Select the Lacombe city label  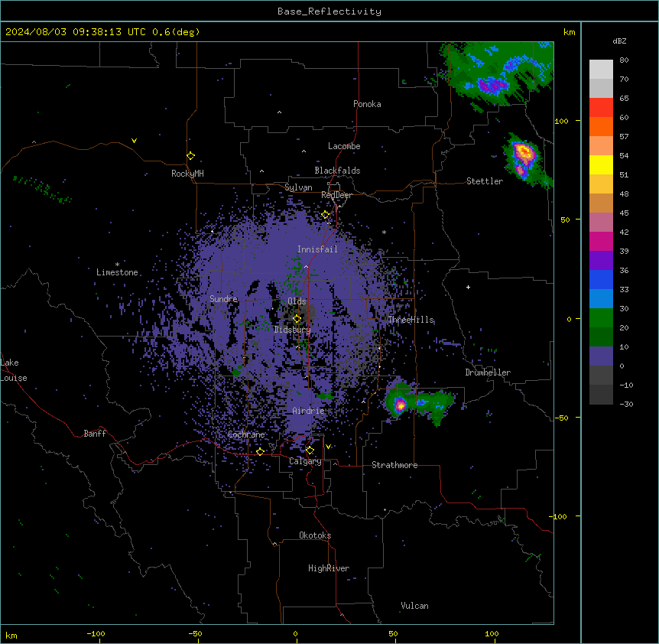click(x=344, y=146)
